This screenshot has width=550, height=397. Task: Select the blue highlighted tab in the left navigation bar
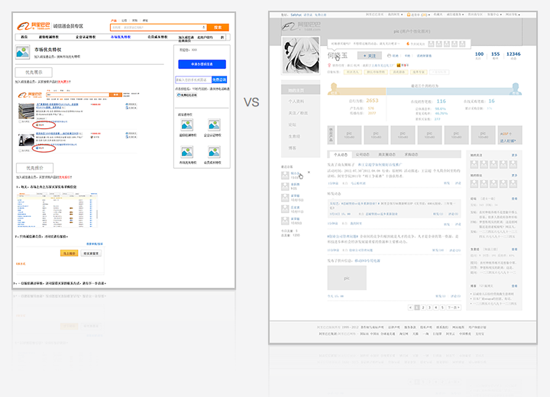coord(120,37)
